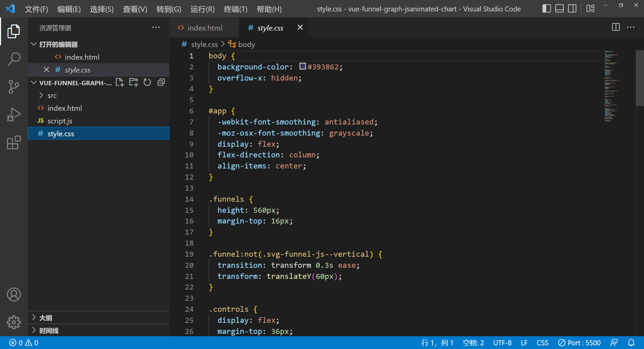Toggle the bottom panel visibility

click(x=559, y=9)
